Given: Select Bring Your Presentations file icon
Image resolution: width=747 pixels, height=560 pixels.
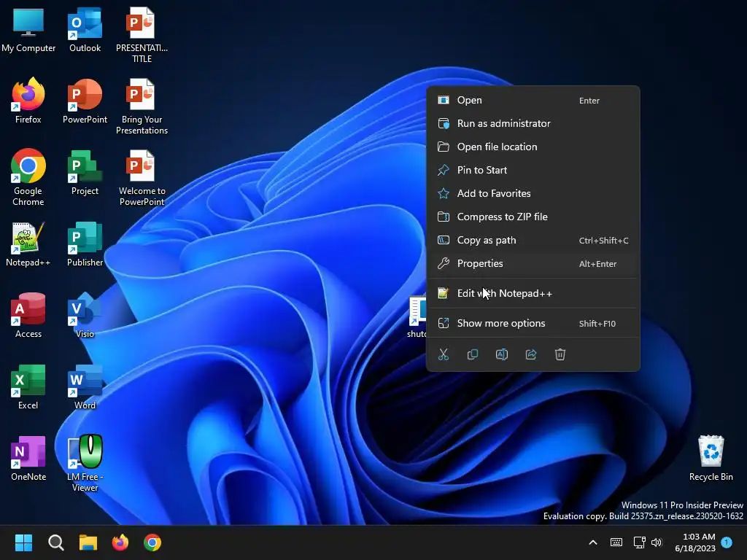Looking at the screenshot, I should [142, 106].
